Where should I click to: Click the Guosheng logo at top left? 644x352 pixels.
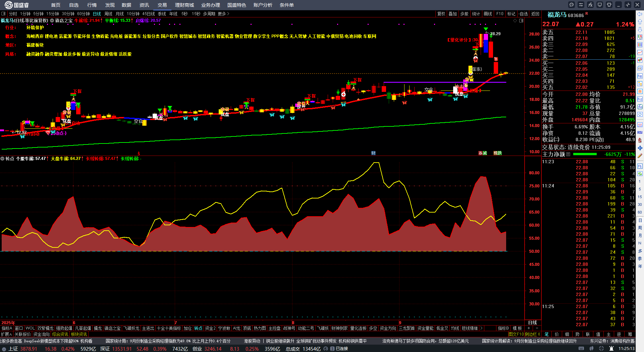(x=17, y=5)
